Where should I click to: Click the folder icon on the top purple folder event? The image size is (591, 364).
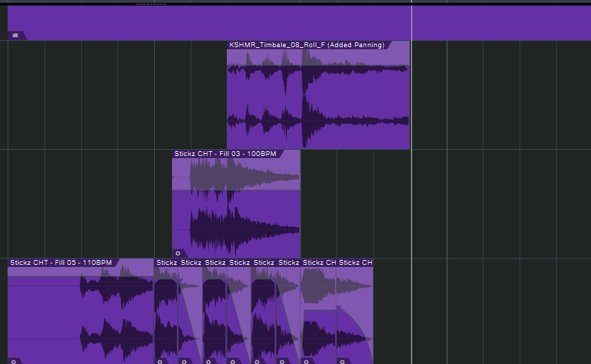click(15, 35)
